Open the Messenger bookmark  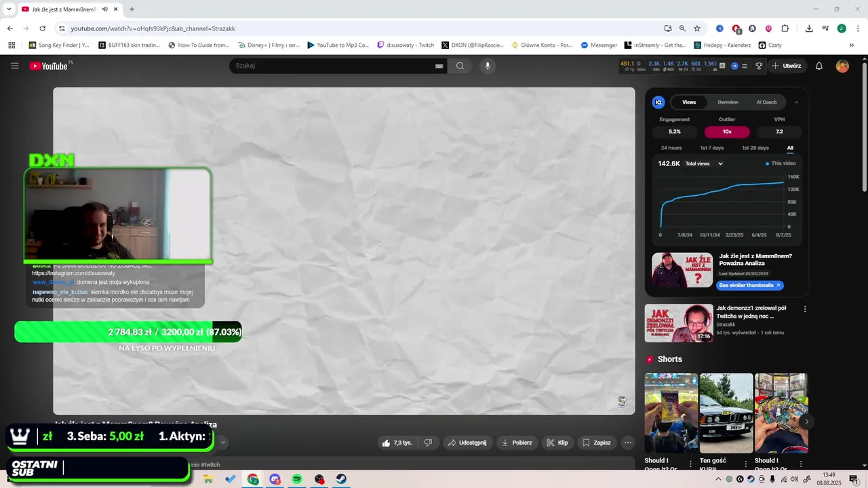599,45
